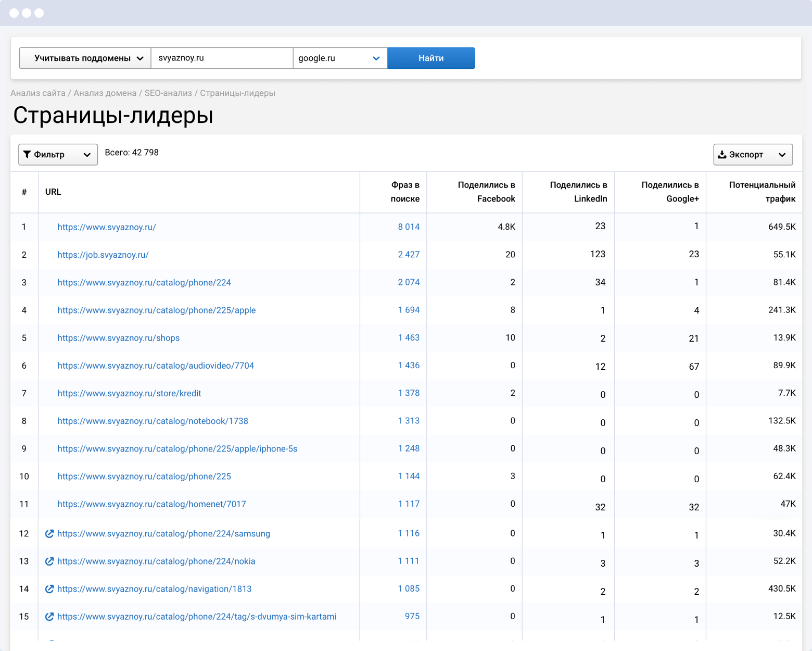Open the google.ru search engine dropdown
Image resolution: width=812 pixels, height=651 pixels.
pos(339,58)
